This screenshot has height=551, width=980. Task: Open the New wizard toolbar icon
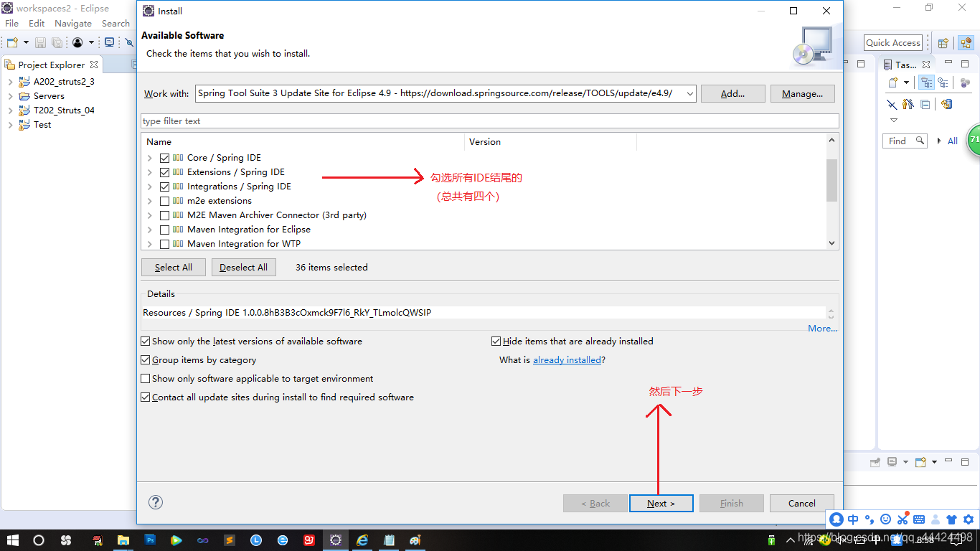click(12, 43)
